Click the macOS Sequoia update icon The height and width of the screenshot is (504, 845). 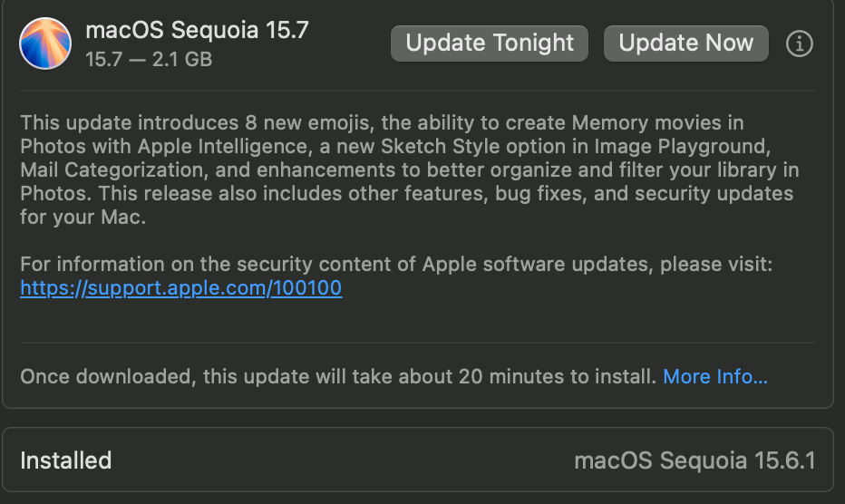45,44
